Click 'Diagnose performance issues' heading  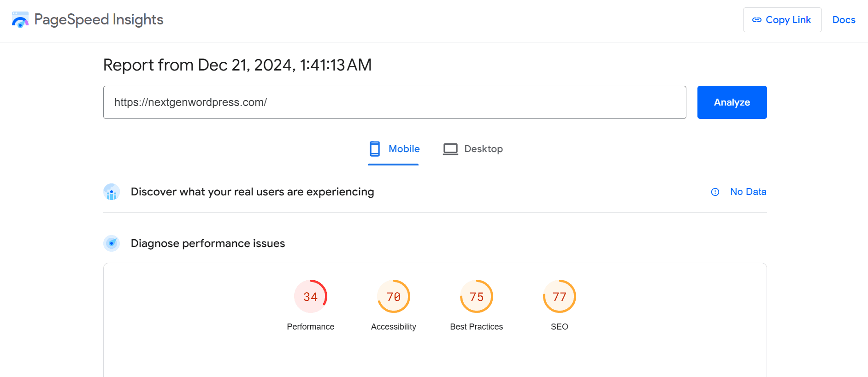(x=208, y=243)
